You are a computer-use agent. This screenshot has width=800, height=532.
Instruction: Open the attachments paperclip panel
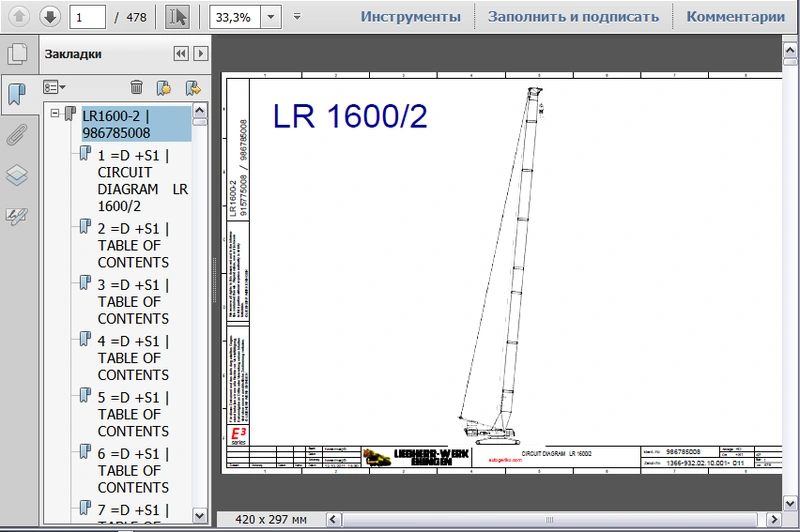pos(17,135)
